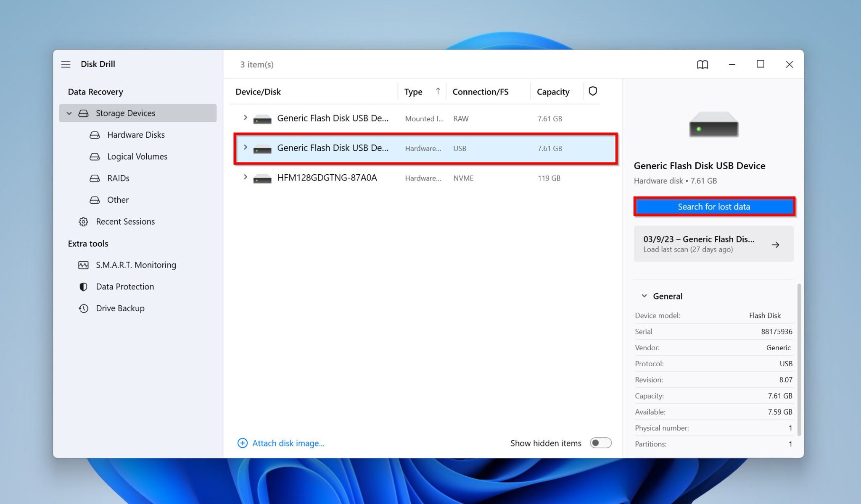Select the Hardware Disks category
The height and width of the screenshot is (504, 861).
[x=136, y=135]
